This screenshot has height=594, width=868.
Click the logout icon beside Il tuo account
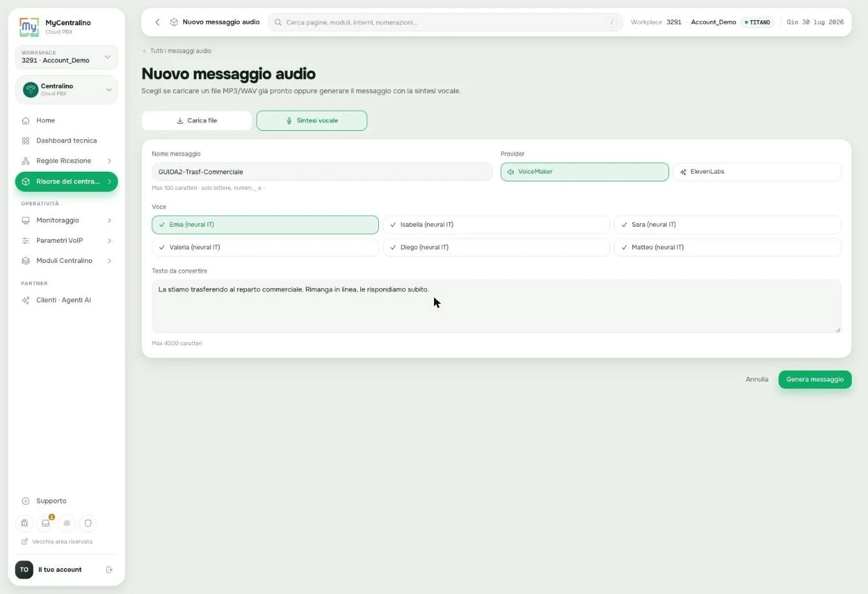[x=109, y=569]
